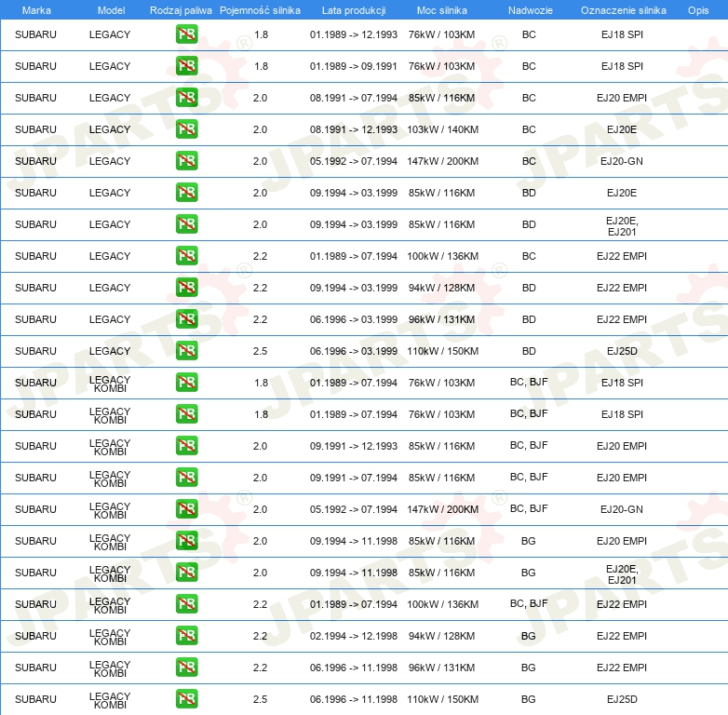This screenshot has height=715, width=728.
Task: Click the Oznaczenie silnika column header
Action: pos(624,10)
